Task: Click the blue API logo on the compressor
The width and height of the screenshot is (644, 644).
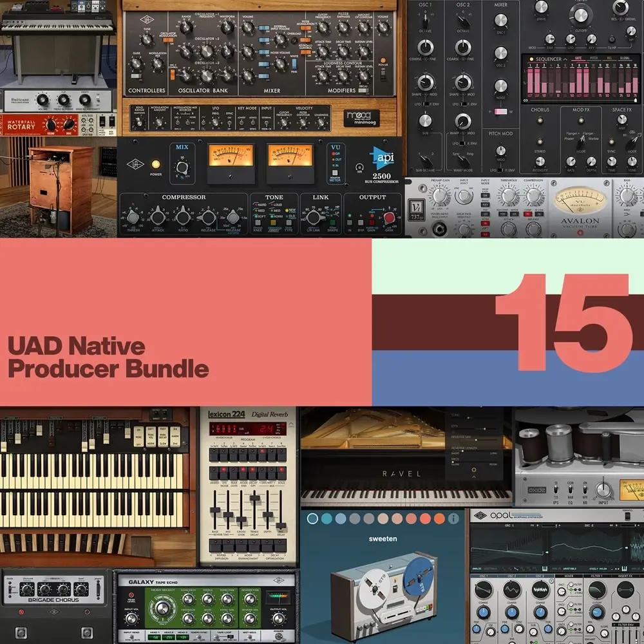Action: (x=382, y=158)
